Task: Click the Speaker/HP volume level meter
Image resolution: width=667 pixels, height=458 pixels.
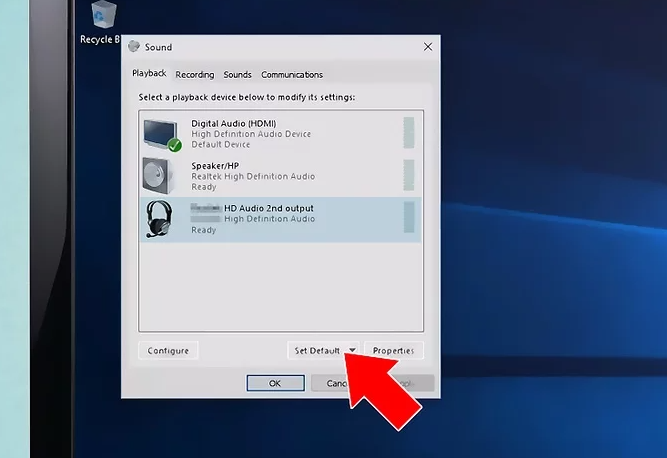Action: (x=408, y=175)
